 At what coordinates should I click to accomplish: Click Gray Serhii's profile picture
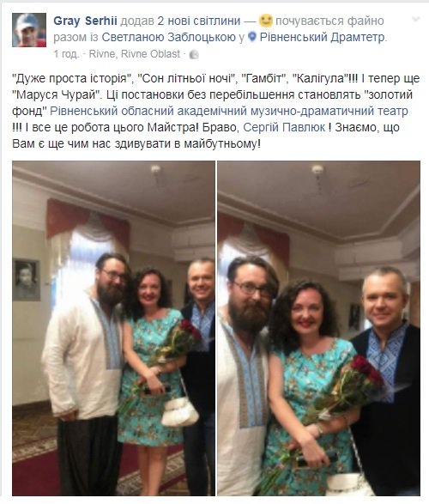pyautogui.click(x=29, y=30)
